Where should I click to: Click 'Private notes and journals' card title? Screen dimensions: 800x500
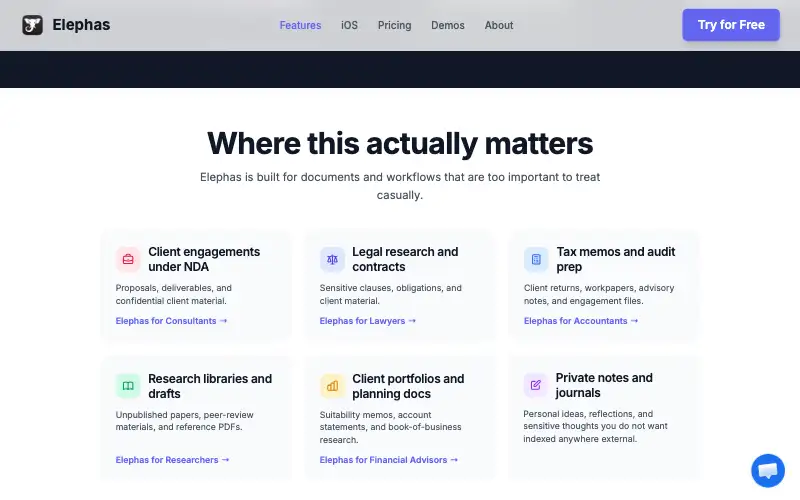coord(604,385)
